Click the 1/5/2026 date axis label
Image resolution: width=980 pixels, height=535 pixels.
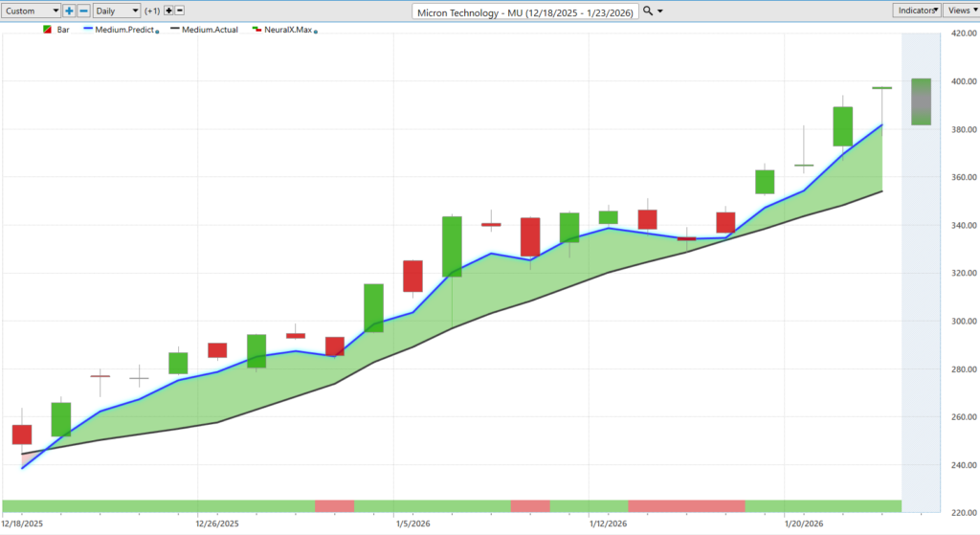click(x=413, y=524)
